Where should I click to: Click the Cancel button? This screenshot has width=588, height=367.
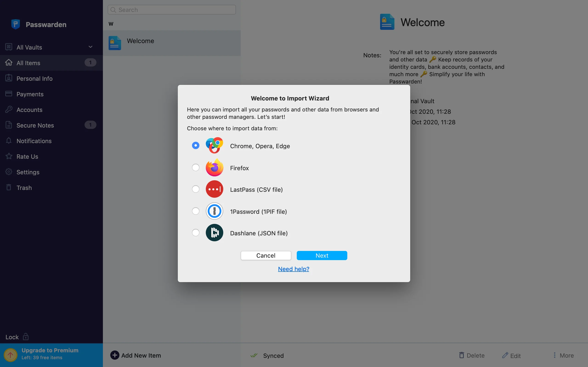pyautogui.click(x=266, y=255)
